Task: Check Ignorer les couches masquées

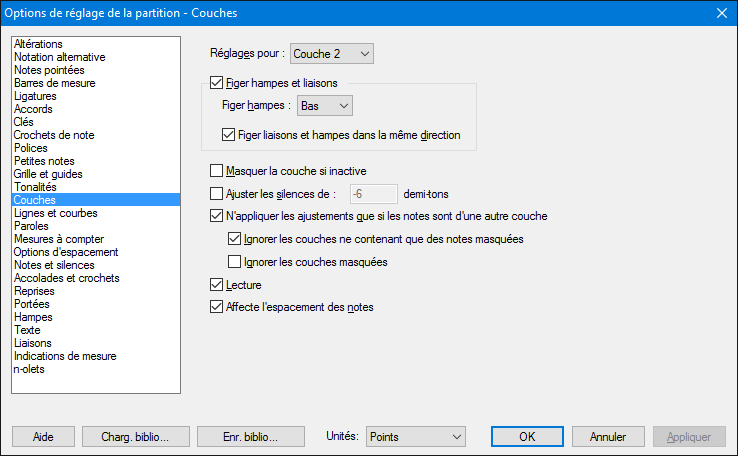Action: pos(235,262)
